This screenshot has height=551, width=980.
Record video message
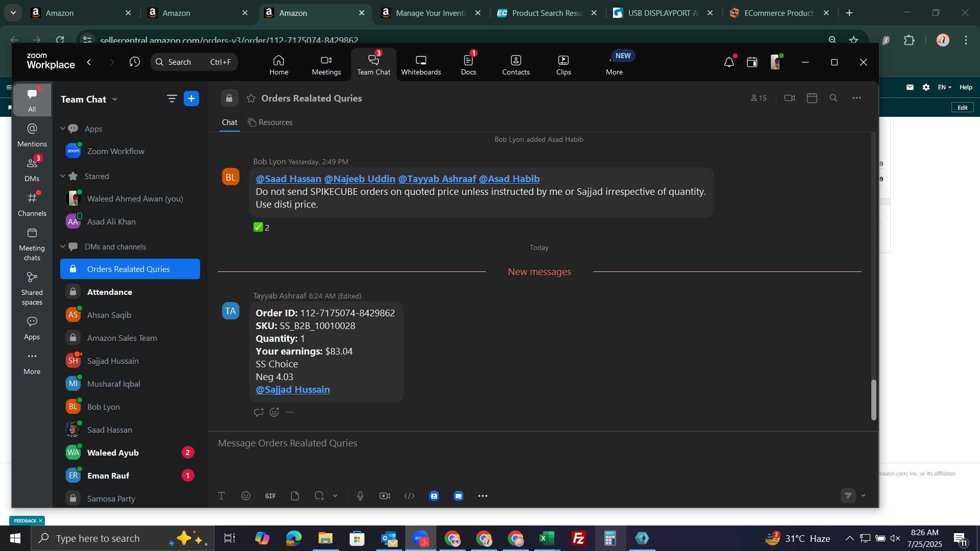pyautogui.click(x=385, y=496)
